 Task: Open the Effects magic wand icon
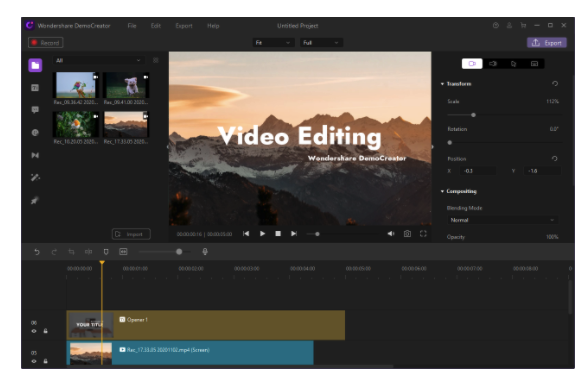35,178
